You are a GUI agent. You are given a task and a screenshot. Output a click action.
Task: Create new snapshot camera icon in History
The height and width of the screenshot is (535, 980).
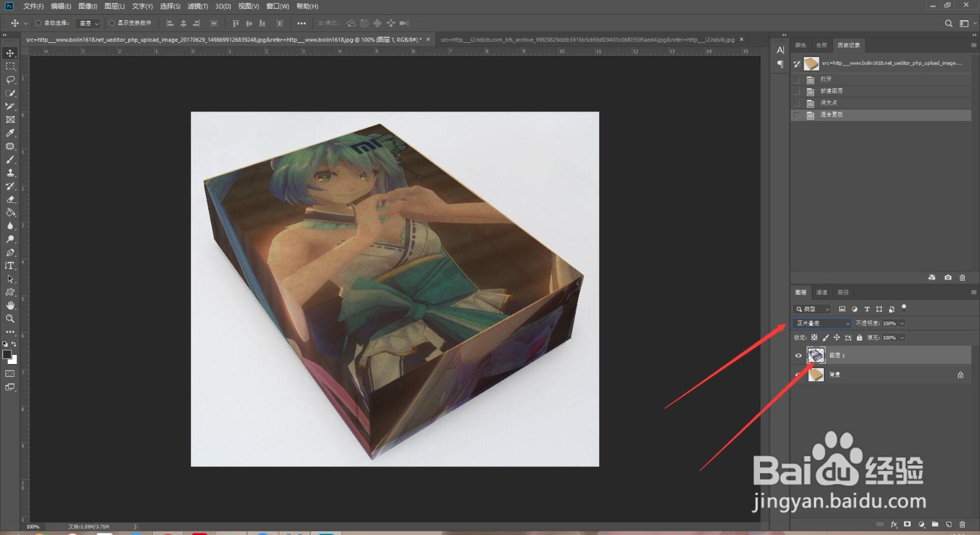pyautogui.click(x=948, y=278)
